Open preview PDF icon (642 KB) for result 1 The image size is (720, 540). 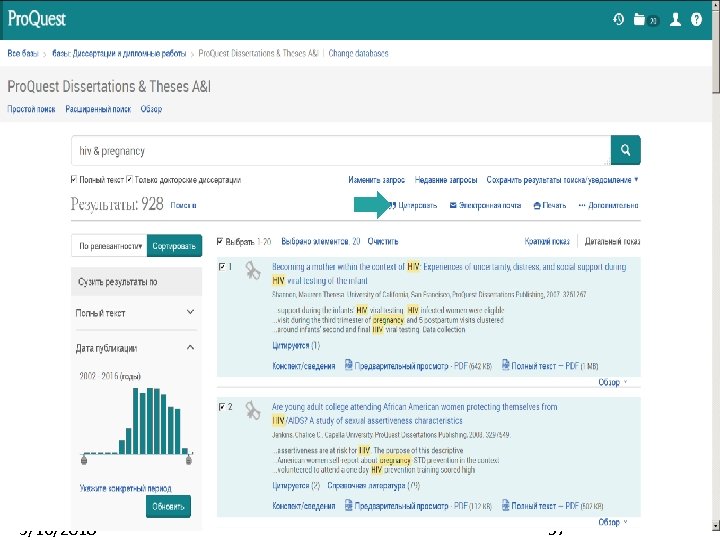coord(349,366)
